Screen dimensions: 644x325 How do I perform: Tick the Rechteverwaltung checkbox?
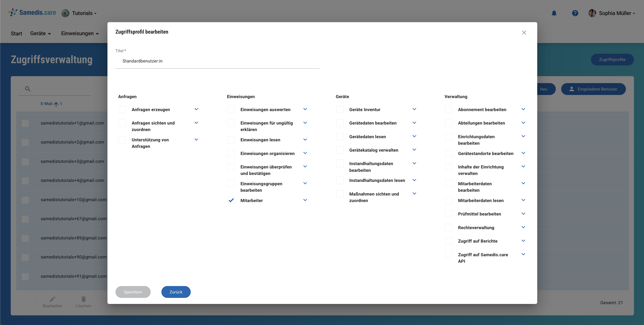pyautogui.click(x=449, y=227)
